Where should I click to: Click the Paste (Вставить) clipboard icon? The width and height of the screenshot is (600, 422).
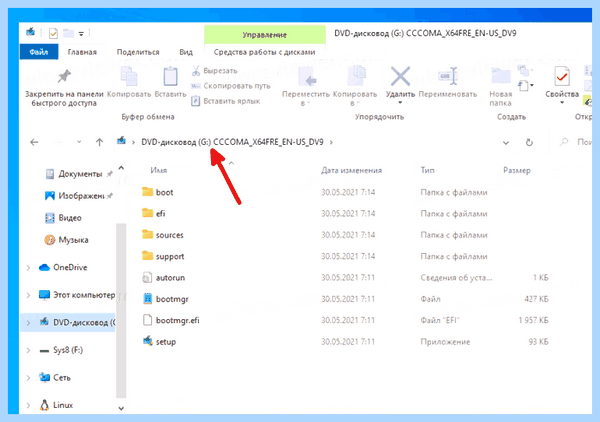coord(170,76)
